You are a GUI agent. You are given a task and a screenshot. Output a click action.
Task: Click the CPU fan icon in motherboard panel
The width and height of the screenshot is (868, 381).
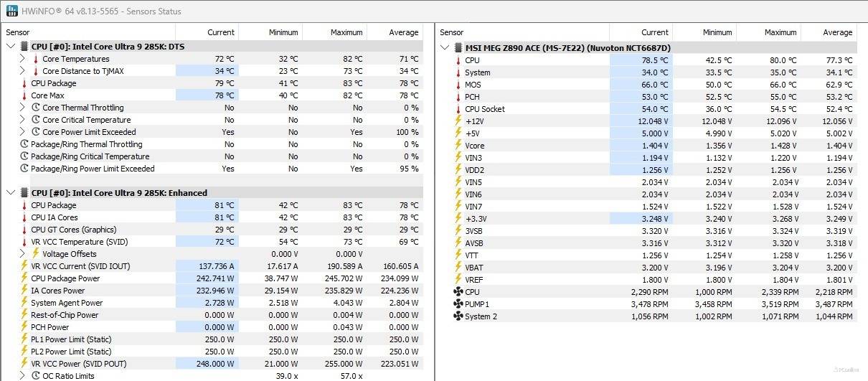click(458, 292)
